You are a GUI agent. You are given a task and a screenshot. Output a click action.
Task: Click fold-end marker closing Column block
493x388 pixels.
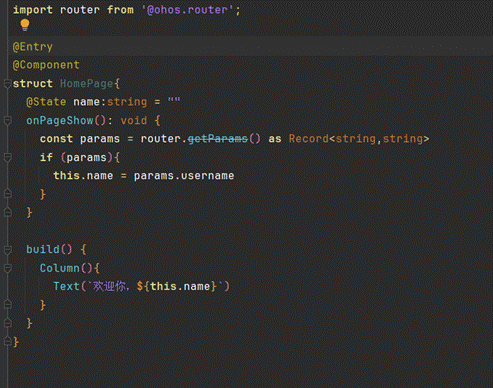[8, 304]
